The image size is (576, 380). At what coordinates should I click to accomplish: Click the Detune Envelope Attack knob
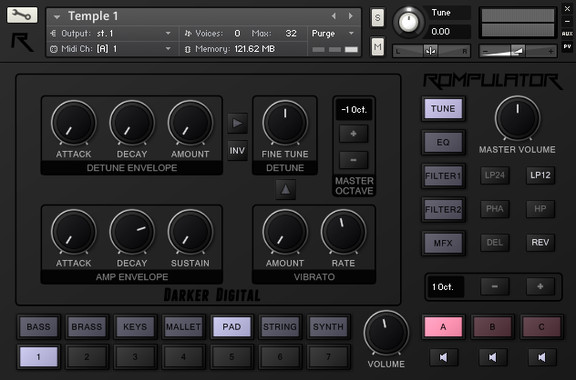click(74, 123)
